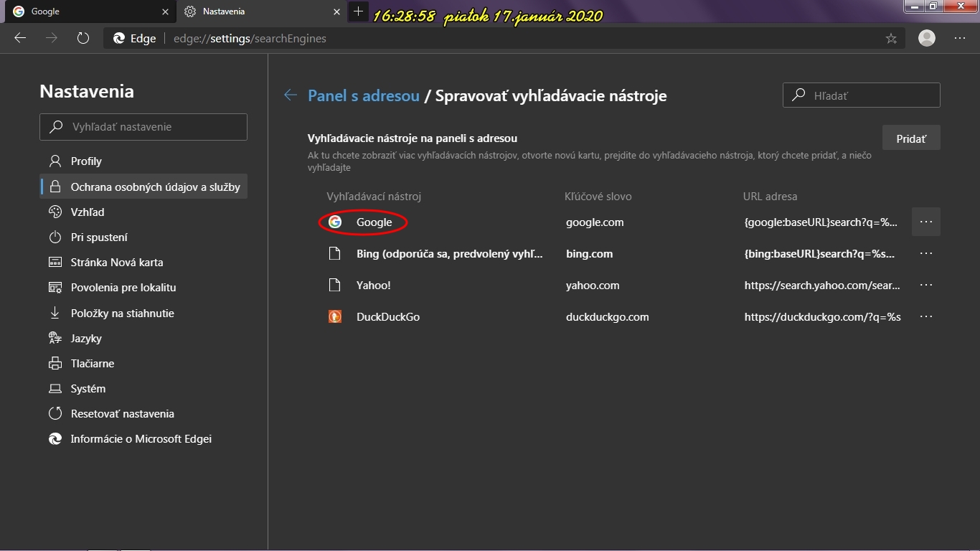
Task: Add this page to favorites with star icon
Action: 891,39
